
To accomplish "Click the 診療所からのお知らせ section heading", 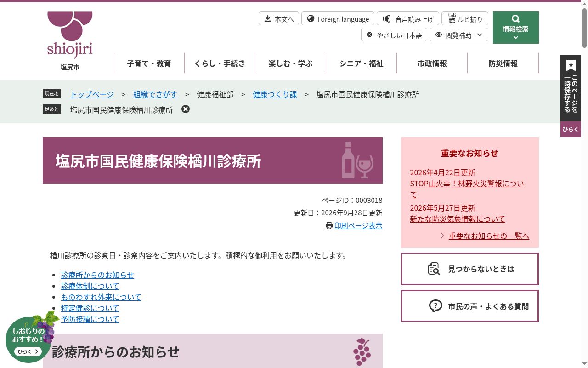I will [116, 352].
